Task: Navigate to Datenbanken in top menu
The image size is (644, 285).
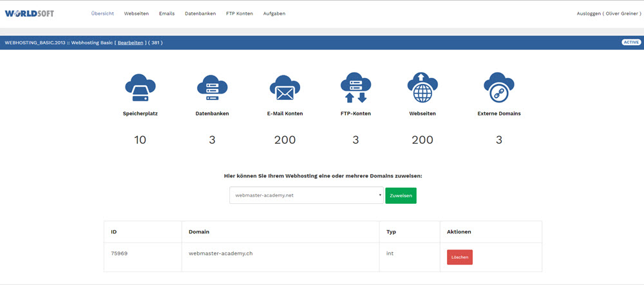Action: coord(200,14)
